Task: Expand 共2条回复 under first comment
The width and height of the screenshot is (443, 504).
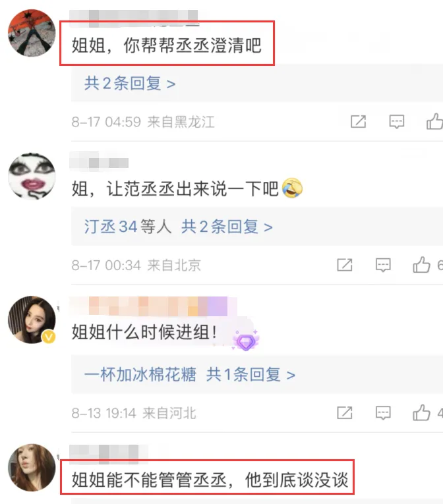Action: (x=130, y=84)
